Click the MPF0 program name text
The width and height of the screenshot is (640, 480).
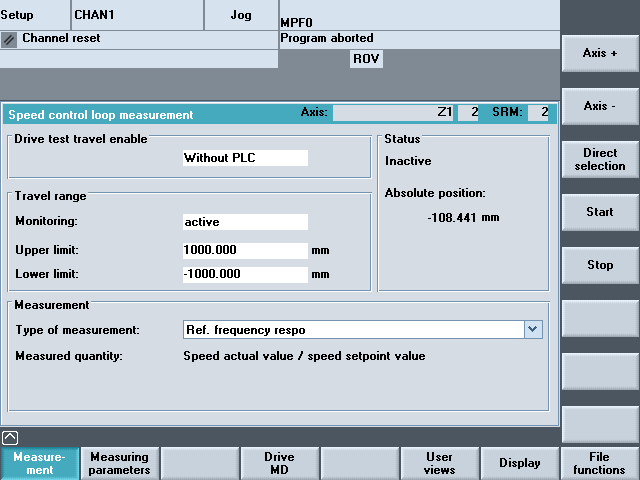[296, 22]
